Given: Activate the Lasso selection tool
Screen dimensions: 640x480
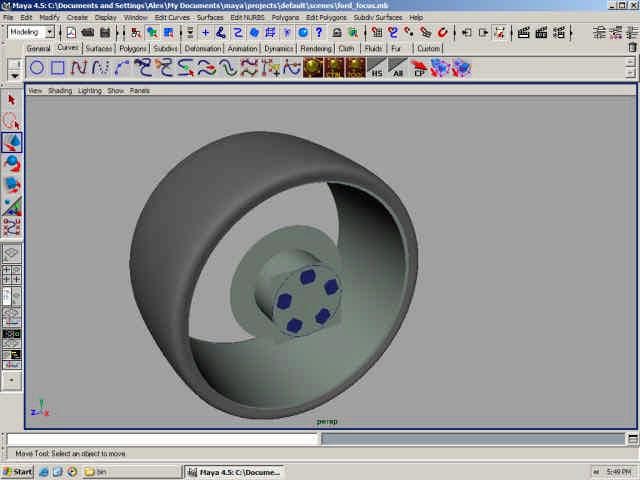Looking at the screenshot, I should [x=12, y=121].
